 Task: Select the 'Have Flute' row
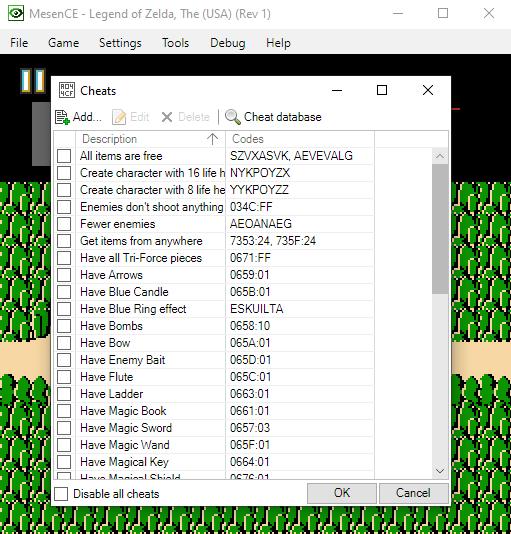214,377
